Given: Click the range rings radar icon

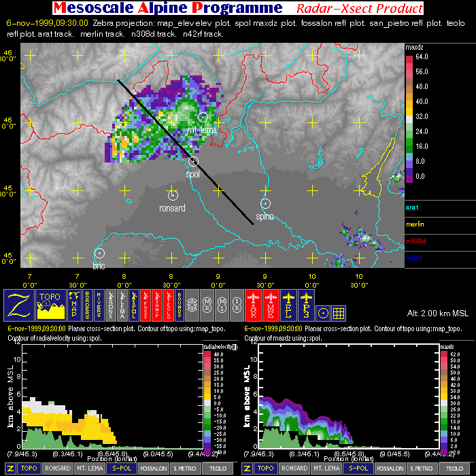Looking at the screenshot, I should tap(192, 305).
